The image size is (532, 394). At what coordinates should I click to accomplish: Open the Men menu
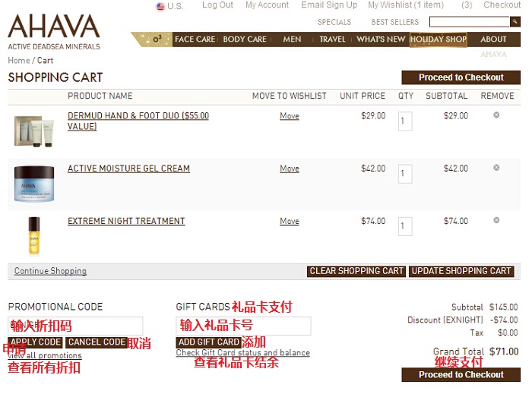[x=292, y=39]
